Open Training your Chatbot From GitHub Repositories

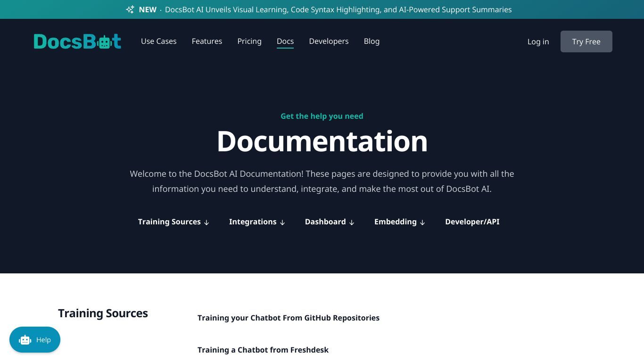tap(289, 318)
